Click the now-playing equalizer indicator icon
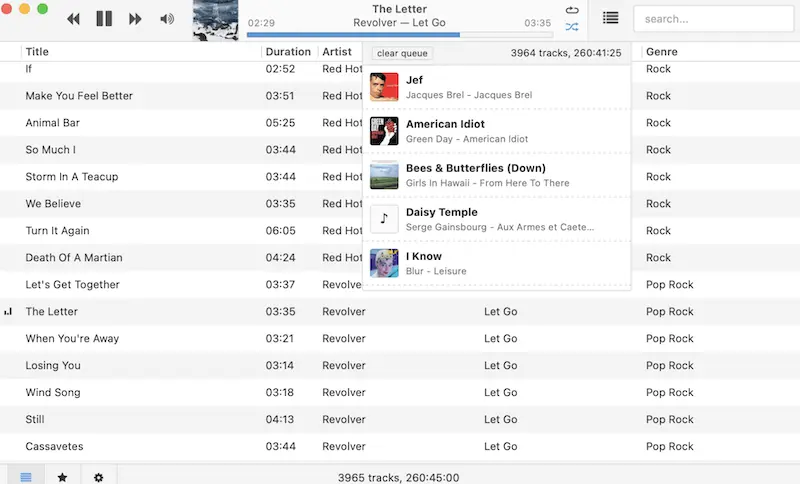The image size is (800, 484). pos(8,312)
